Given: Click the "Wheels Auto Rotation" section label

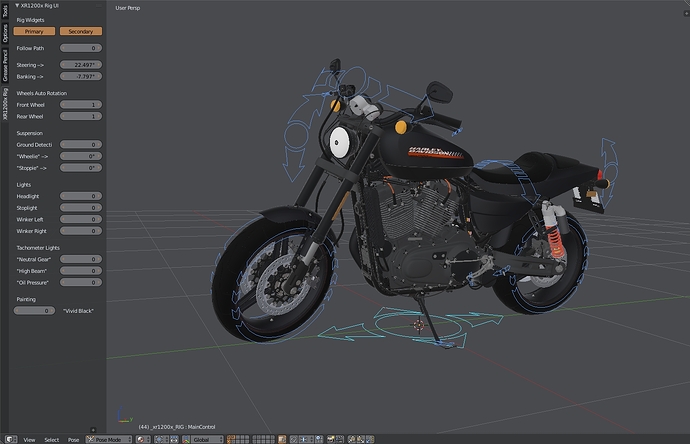Looking at the screenshot, I should [x=42, y=93].
